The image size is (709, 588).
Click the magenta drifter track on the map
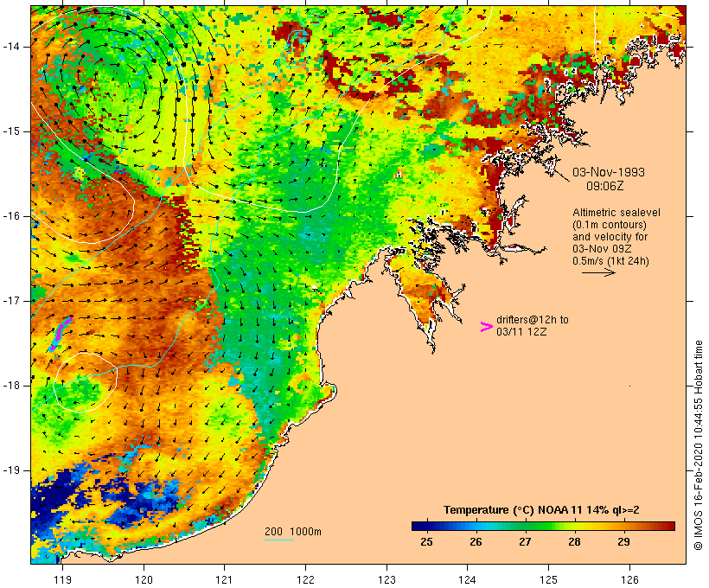pos(61,334)
